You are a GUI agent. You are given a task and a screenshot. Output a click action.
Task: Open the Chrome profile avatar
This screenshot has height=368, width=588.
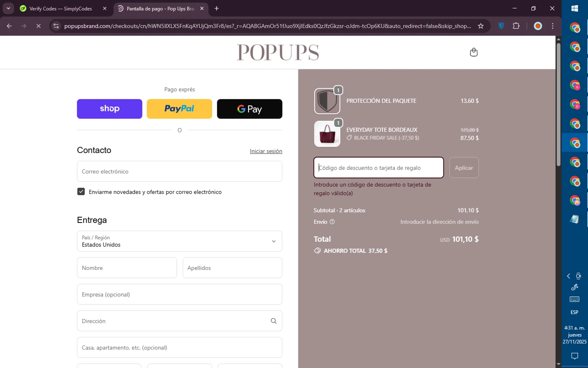point(538,26)
